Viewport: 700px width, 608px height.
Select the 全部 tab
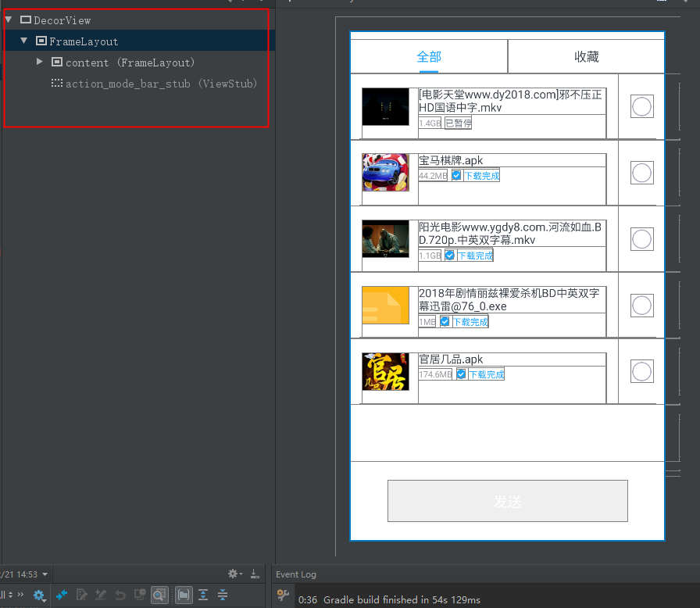tap(429, 55)
